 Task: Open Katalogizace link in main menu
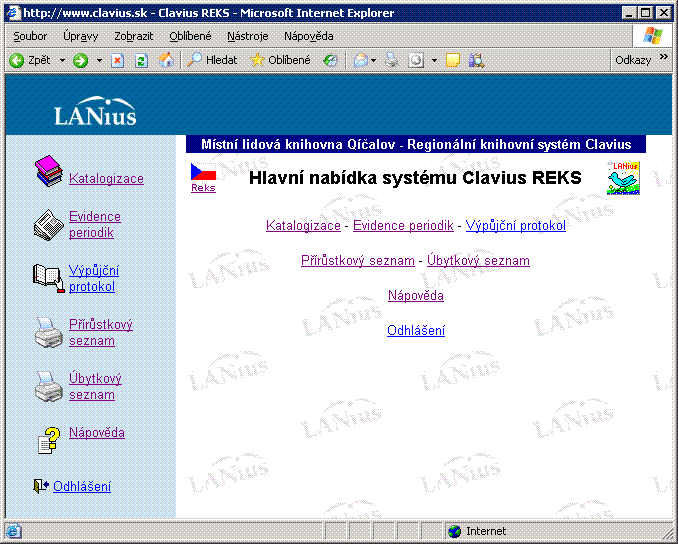[x=303, y=225]
